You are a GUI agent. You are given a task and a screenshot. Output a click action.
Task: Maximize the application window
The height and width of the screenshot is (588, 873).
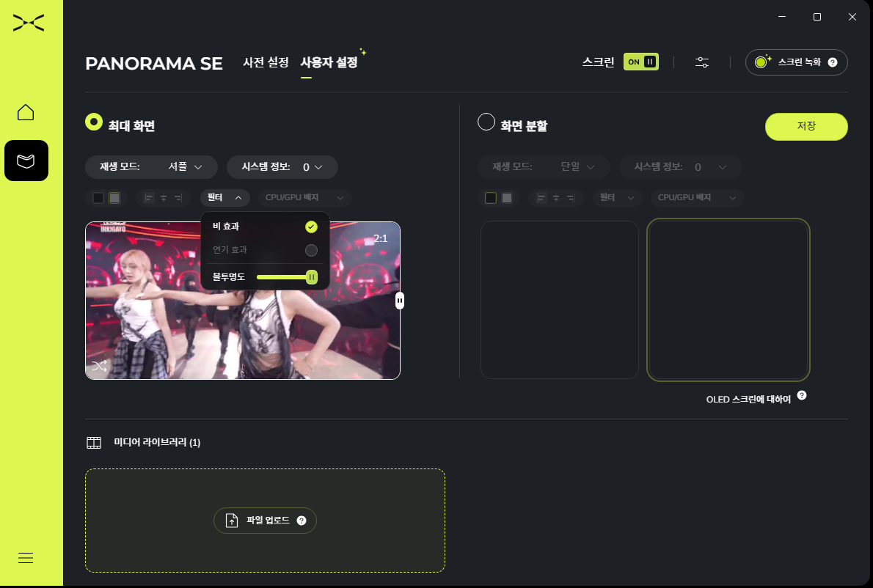point(817,17)
